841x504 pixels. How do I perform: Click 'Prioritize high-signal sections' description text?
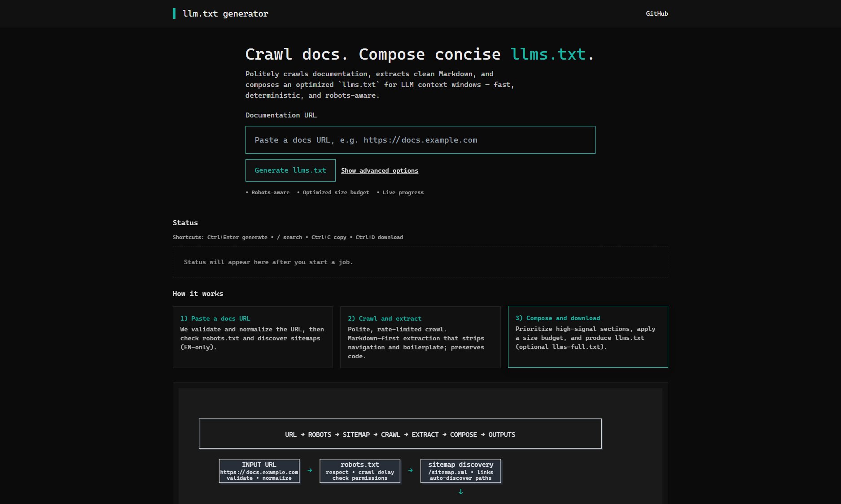(585, 338)
